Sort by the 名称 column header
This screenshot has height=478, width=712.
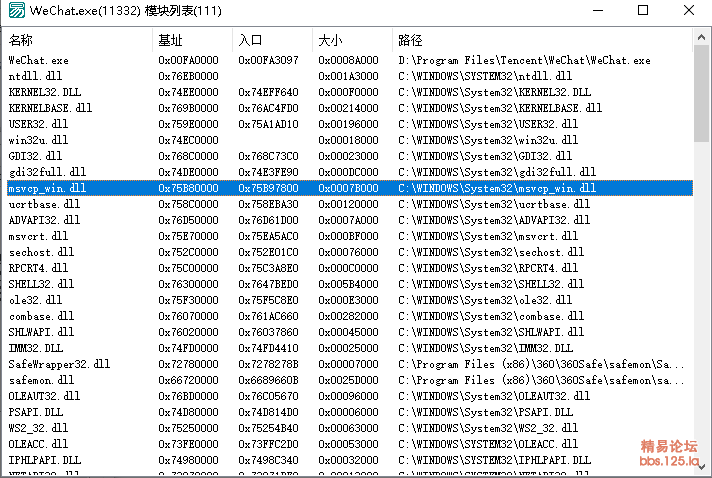(79, 40)
